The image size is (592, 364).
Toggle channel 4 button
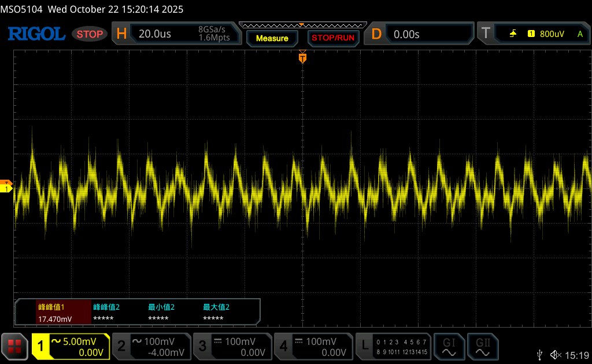point(283,346)
